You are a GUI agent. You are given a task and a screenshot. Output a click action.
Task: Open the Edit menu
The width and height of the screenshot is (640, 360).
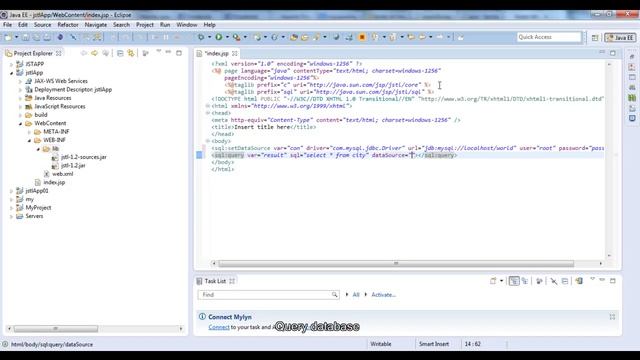pos(23,25)
